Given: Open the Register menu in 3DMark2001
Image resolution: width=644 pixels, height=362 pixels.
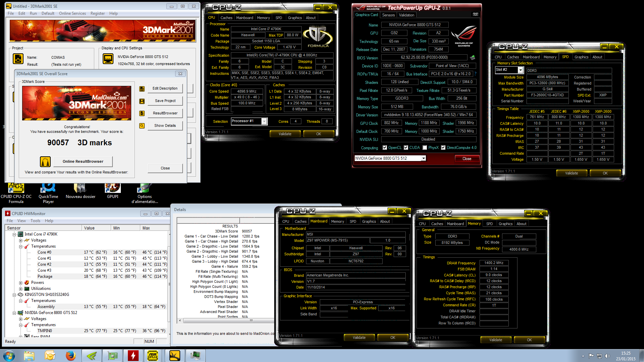Looking at the screenshot, I should (x=98, y=13).
